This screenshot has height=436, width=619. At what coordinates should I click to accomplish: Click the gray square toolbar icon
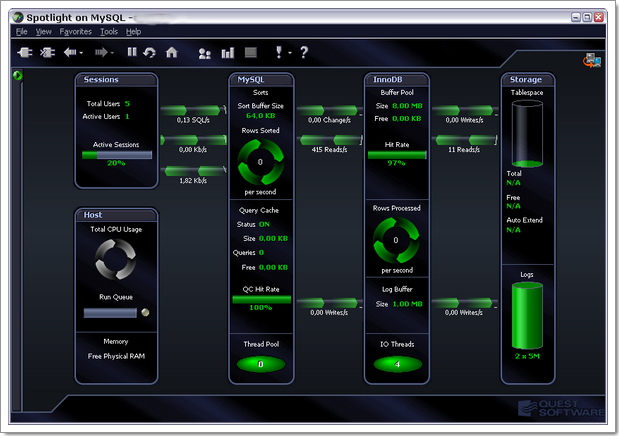(251, 52)
